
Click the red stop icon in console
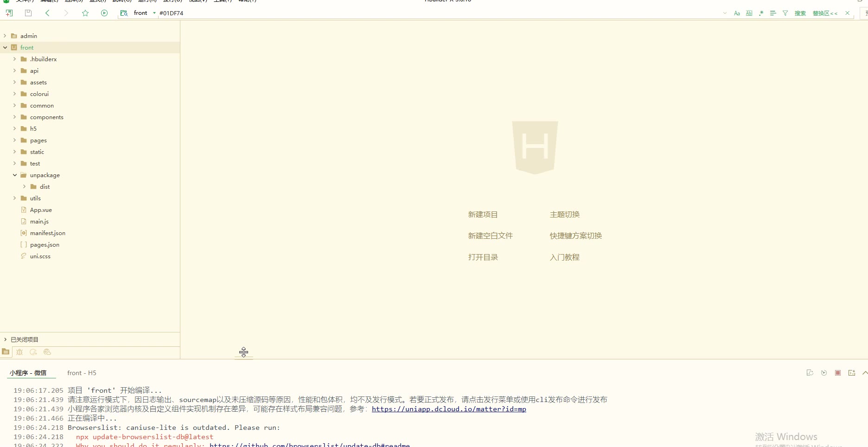pyautogui.click(x=838, y=373)
